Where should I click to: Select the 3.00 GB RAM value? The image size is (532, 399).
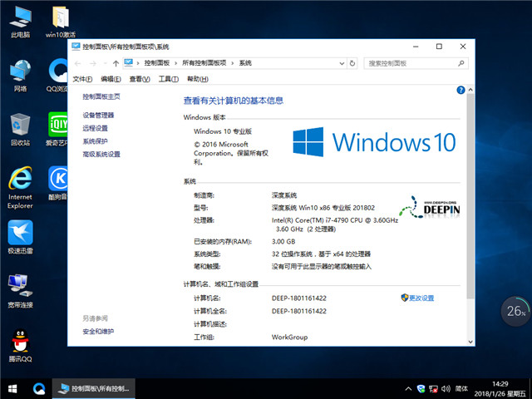pos(283,242)
